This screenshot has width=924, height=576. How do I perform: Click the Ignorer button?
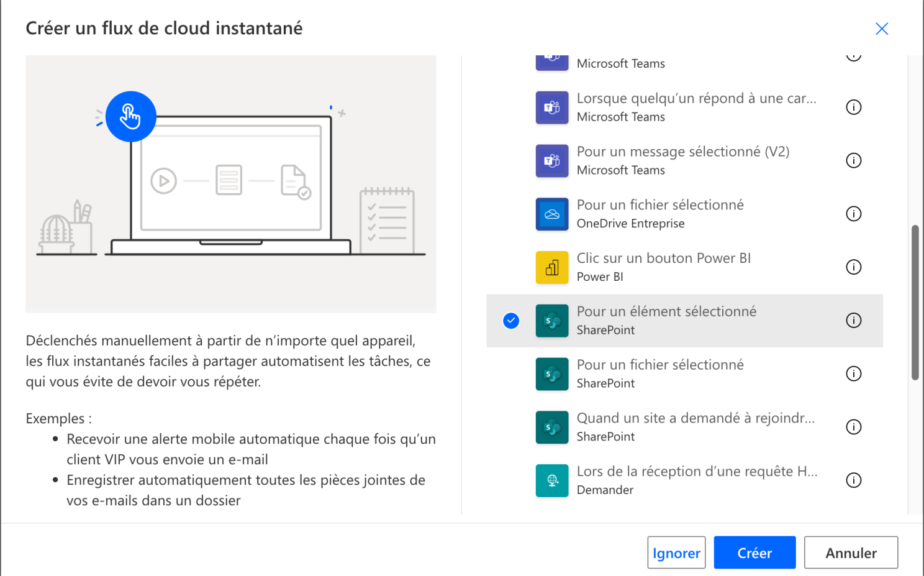click(x=676, y=552)
